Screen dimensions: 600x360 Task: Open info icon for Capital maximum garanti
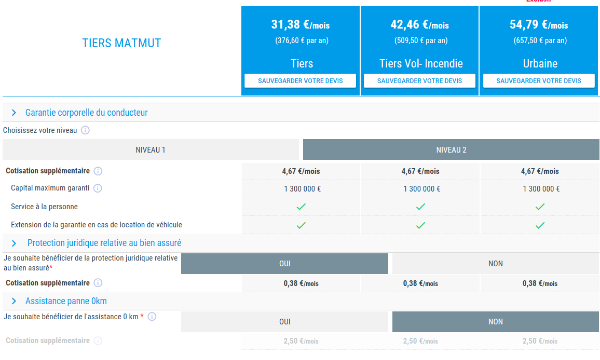pos(98,188)
